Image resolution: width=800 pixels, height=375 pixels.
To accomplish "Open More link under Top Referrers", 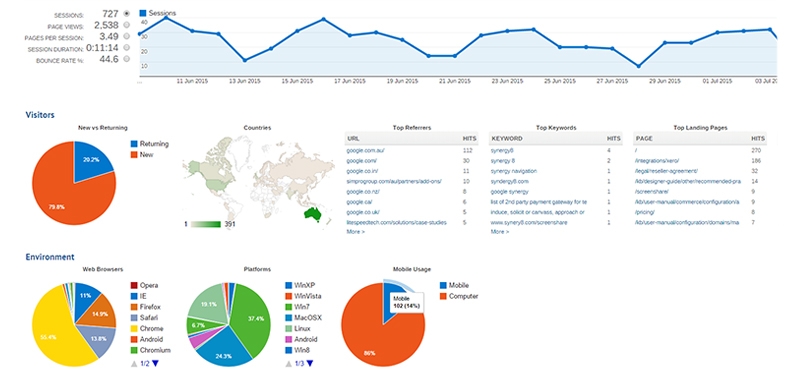I will (356, 232).
